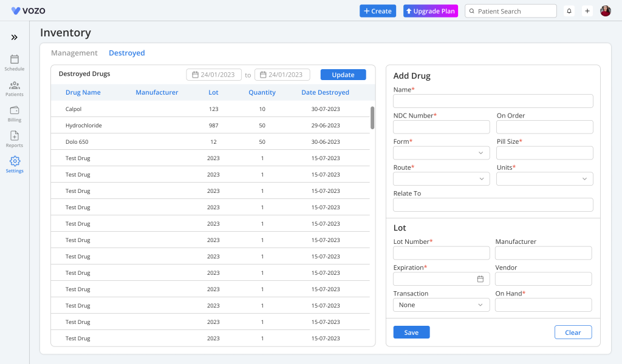Click the Vozo logo
This screenshot has width=622, height=364.
coord(28,11)
